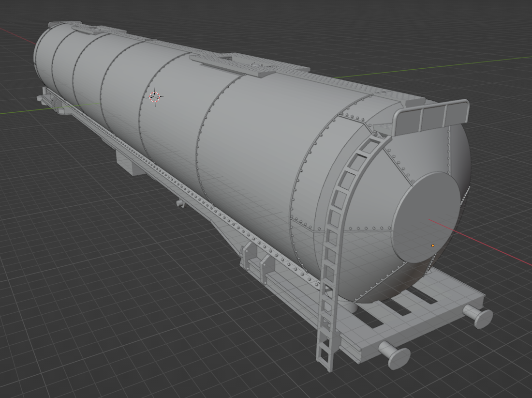Select the handrail above the tank end
This screenshot has width=532, height=398.
(x=431, y=117)
